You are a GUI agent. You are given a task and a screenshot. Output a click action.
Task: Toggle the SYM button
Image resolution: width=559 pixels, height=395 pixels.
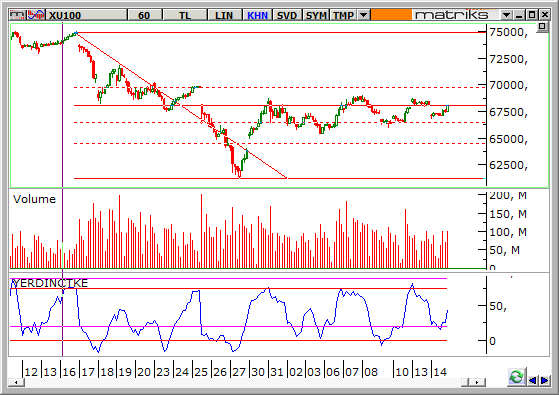[316, 15]
